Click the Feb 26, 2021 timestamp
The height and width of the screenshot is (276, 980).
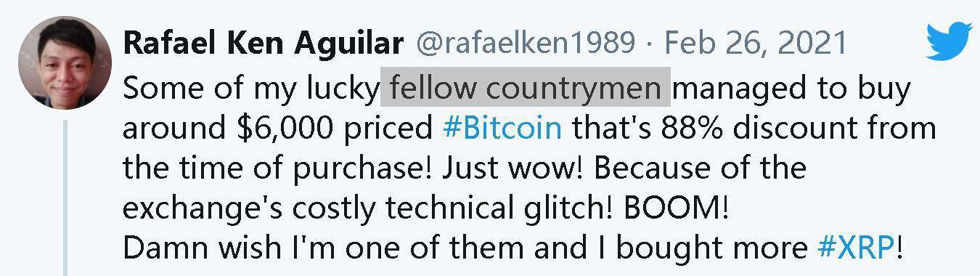click(756, 43)
